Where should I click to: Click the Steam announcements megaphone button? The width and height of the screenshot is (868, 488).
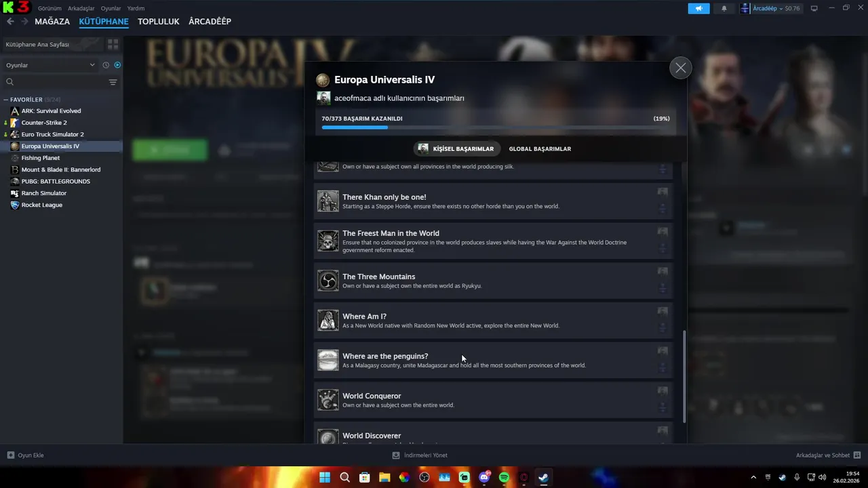point(698,8)
